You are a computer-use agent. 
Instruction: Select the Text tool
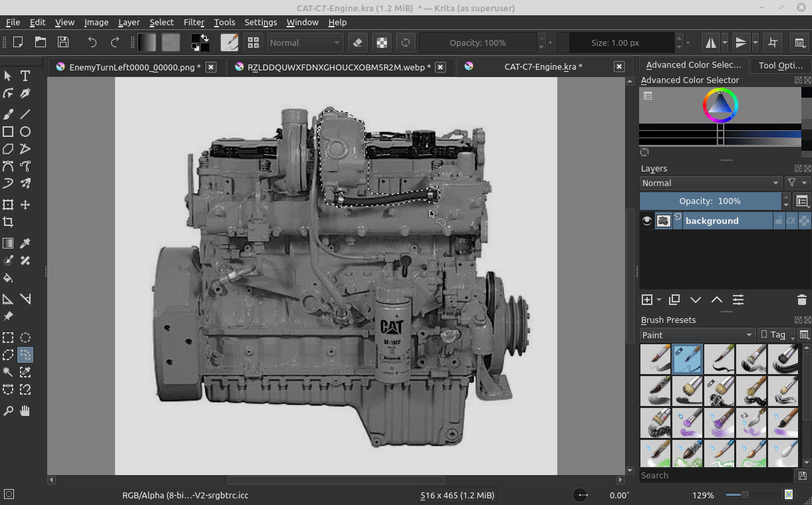coord(25,76)
